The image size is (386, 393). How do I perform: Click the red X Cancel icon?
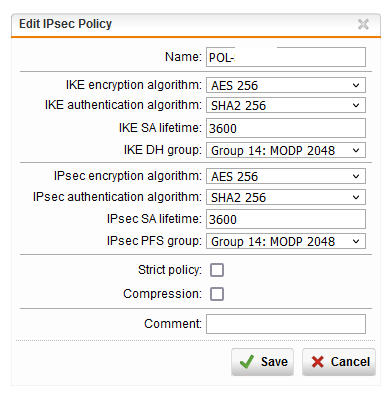click(x=318, y=362)
